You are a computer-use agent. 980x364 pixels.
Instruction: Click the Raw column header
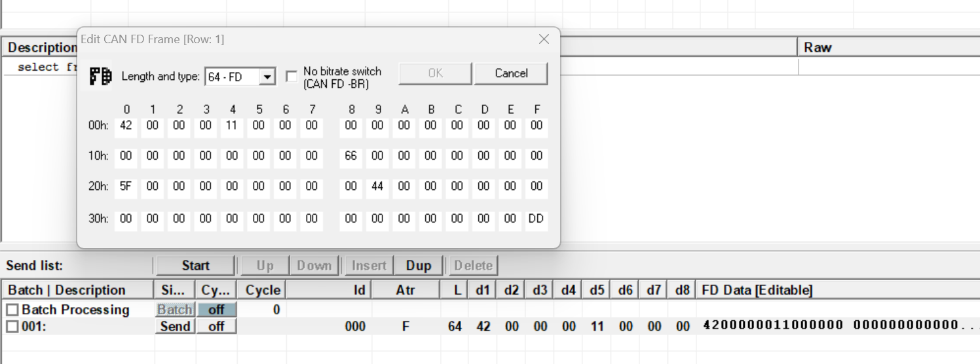click(x=818, y=47)
